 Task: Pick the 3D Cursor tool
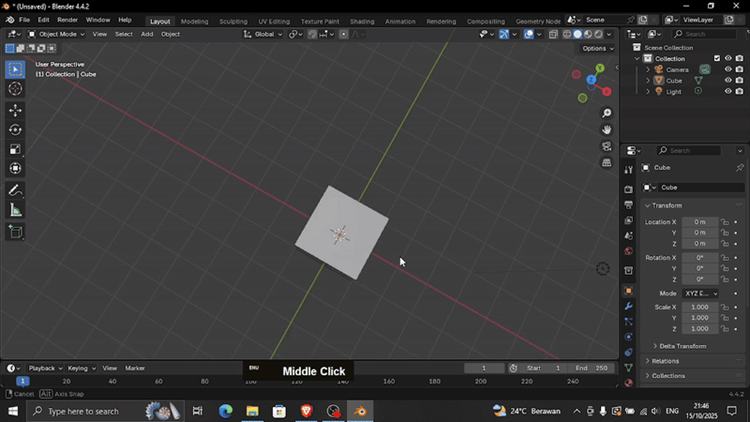[x=15, y=88]
